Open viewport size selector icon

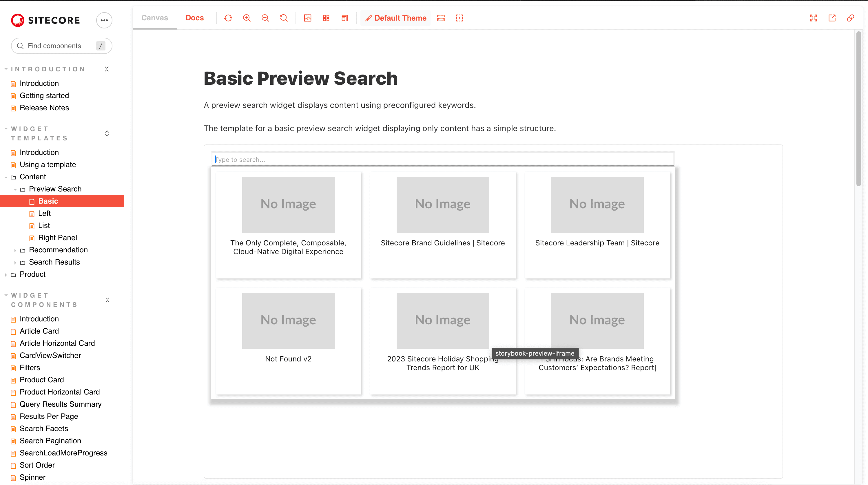coord(344,18)
